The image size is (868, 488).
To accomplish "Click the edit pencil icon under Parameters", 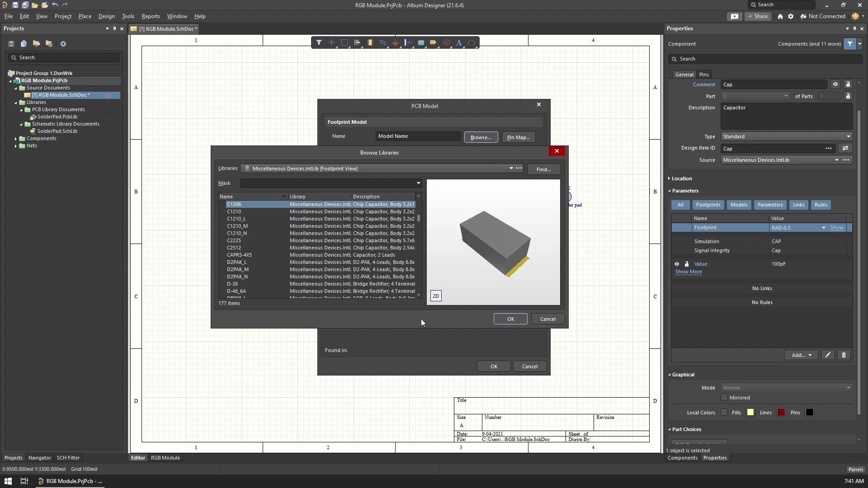I will coord(828,355).
